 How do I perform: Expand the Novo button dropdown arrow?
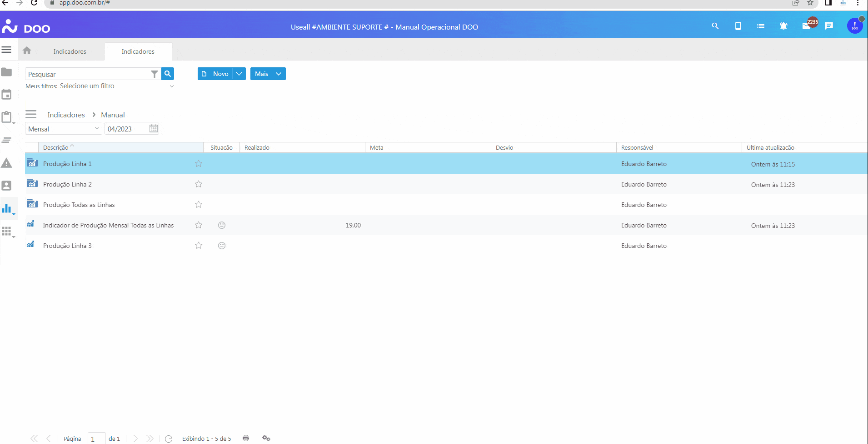tap(239, 74)
